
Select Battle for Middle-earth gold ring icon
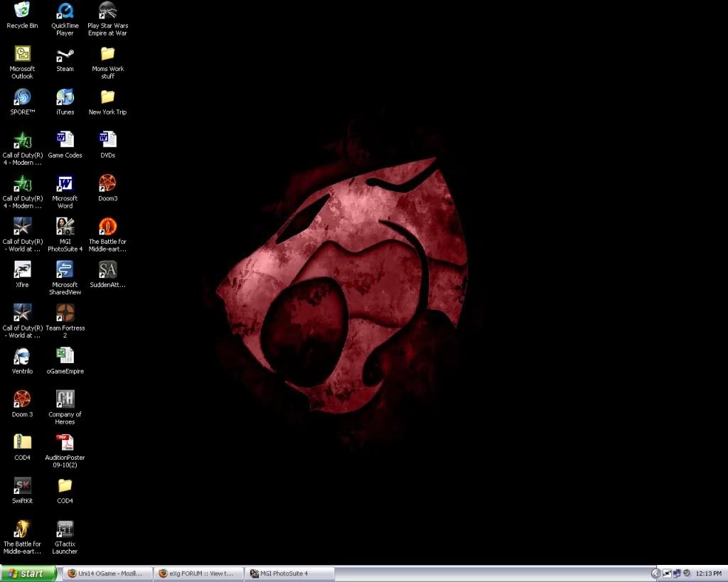pyautogui.click(x=22, y=528)
